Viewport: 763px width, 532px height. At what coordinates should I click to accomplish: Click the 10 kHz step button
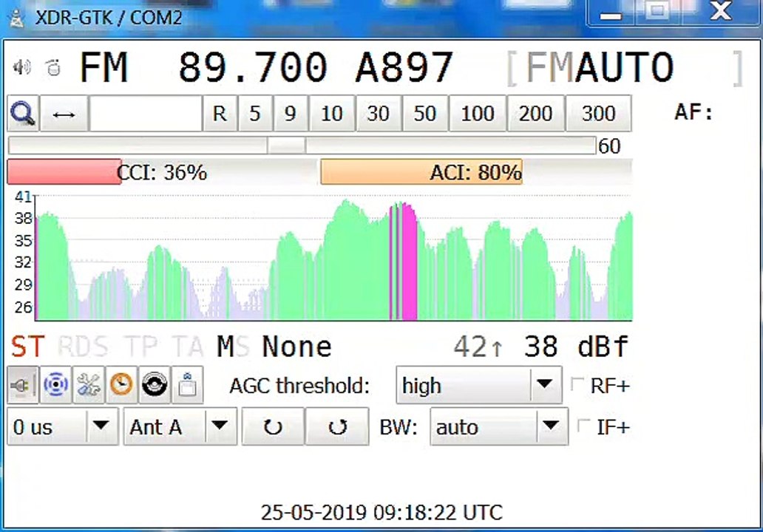click(x=332, y=113)
